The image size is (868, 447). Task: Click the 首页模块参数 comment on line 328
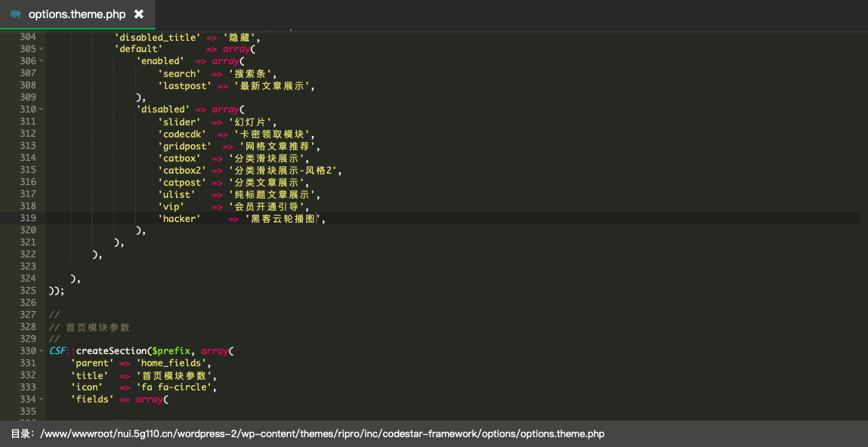97,327
